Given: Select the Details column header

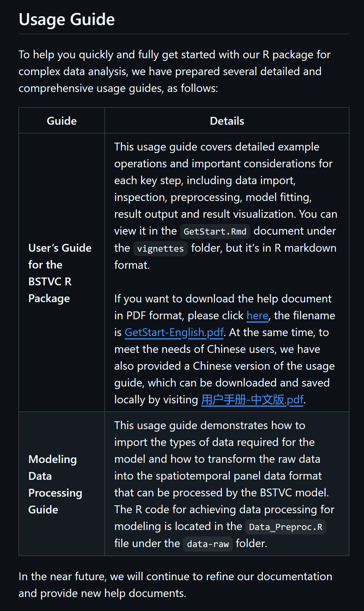Looking at the screenshot, I should [227, 121].
